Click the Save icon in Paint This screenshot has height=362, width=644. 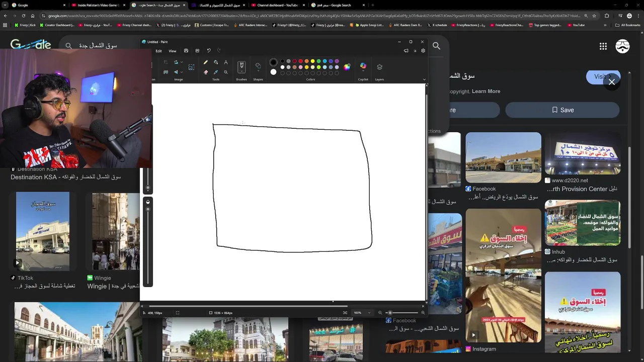186,51
